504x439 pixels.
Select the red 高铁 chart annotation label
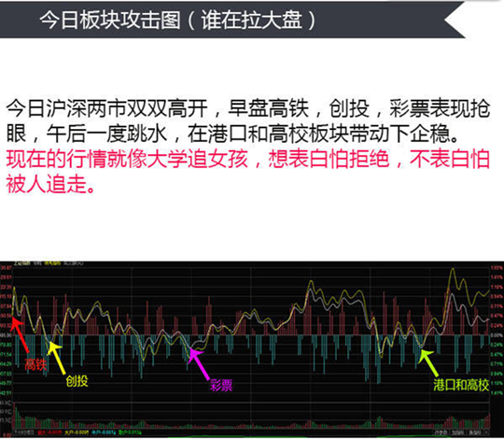(35, 364)
